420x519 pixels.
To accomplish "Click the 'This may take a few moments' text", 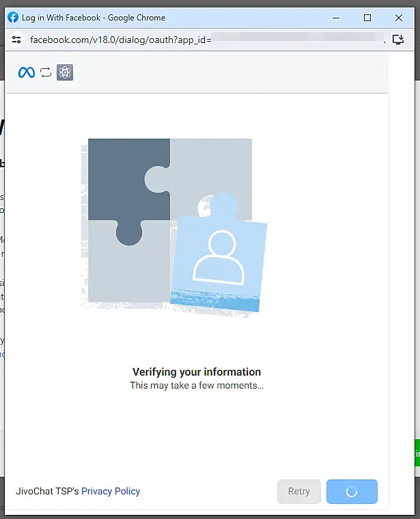I will click(197, 385).
